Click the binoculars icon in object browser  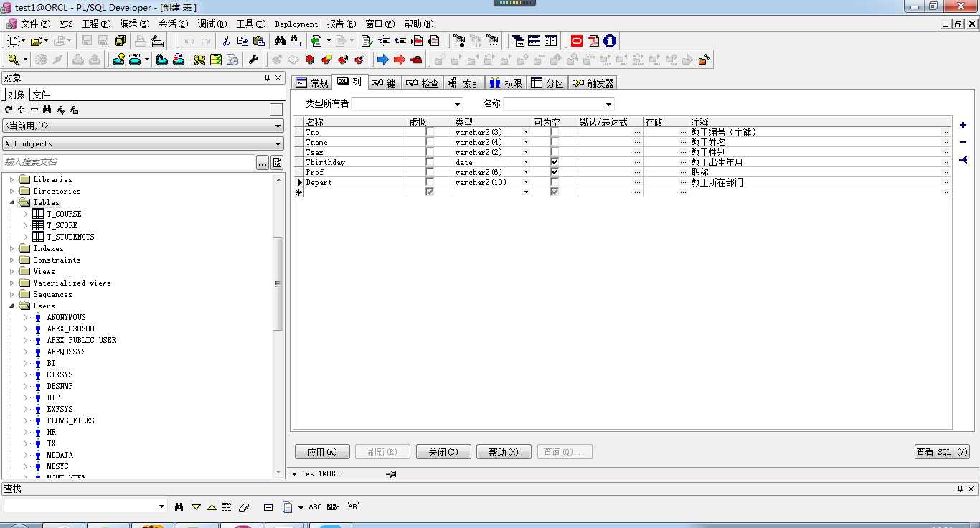point(47,110)
